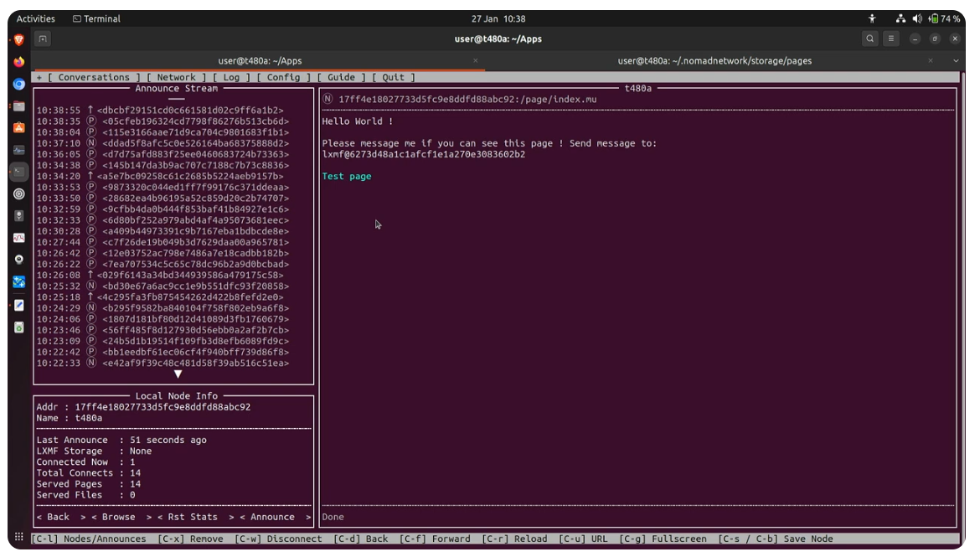980x557 pixels.
Task: Click the Done status text
Action: [x=333, y=517]
